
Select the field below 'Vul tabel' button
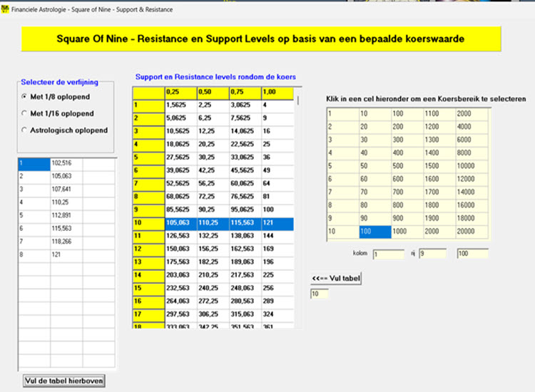pos(320,294)
